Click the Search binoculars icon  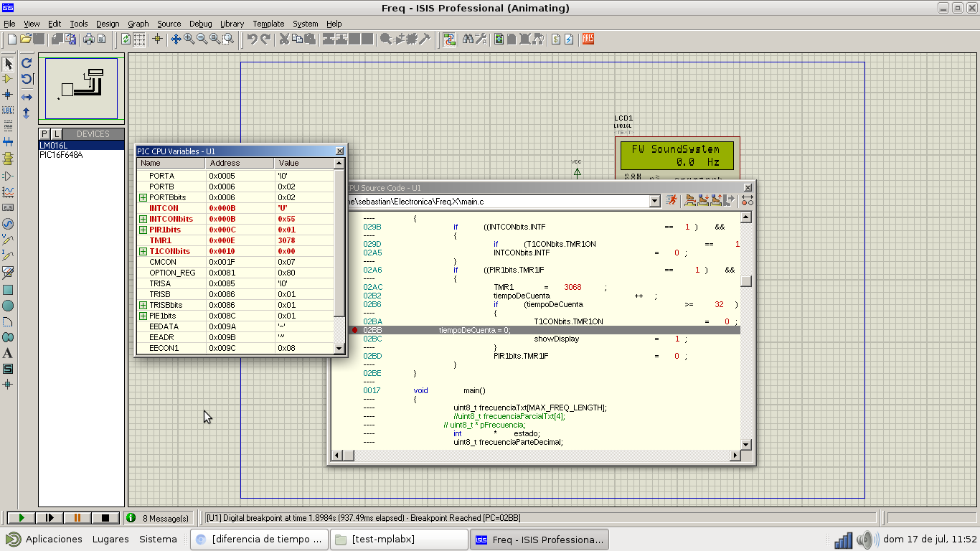(x=468, y=39)
